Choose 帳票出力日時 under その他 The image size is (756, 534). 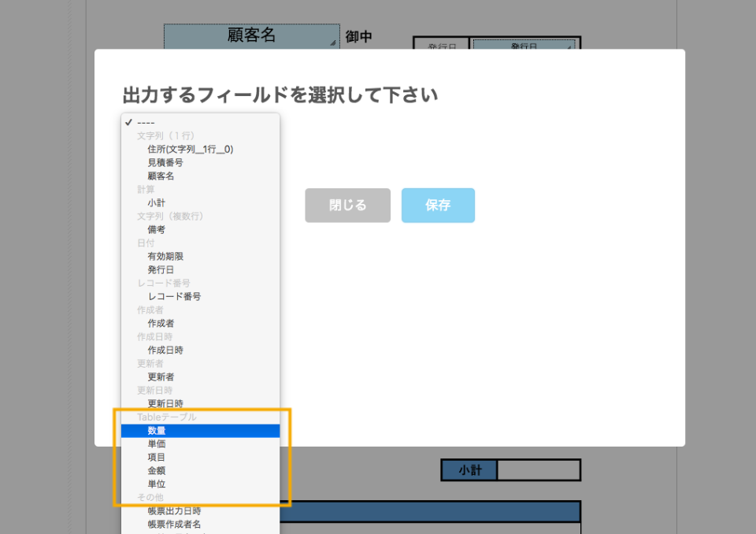(x=174, y=510)
